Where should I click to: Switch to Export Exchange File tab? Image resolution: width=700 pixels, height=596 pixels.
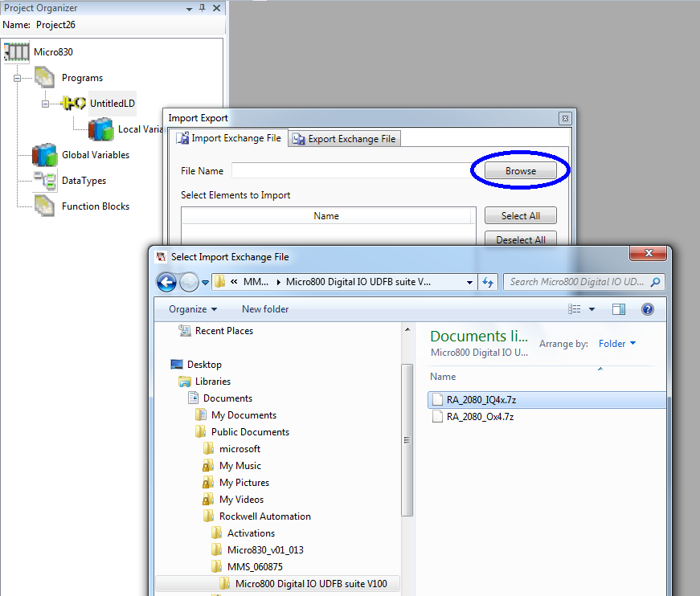(x=344, y=138)
